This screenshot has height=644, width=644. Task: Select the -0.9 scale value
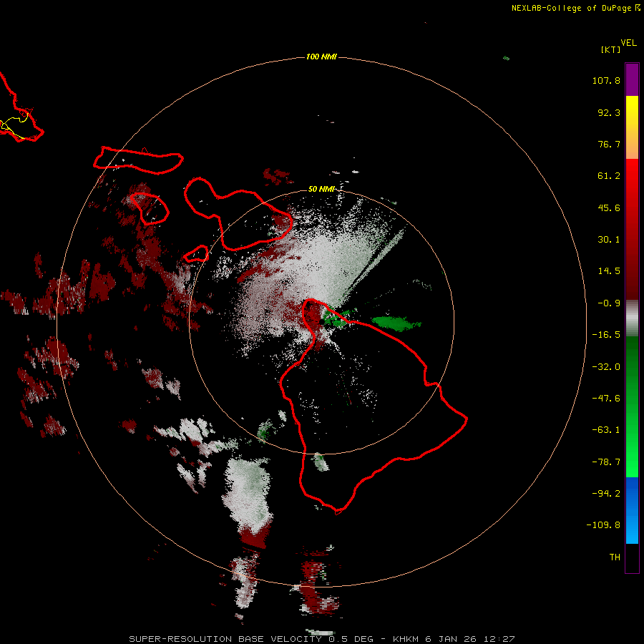[x=609, y=303]
